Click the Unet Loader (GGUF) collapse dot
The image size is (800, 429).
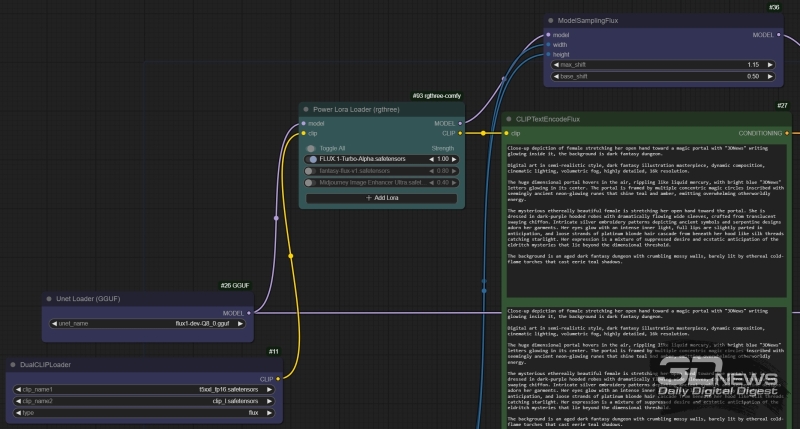[x=47, y=298]
